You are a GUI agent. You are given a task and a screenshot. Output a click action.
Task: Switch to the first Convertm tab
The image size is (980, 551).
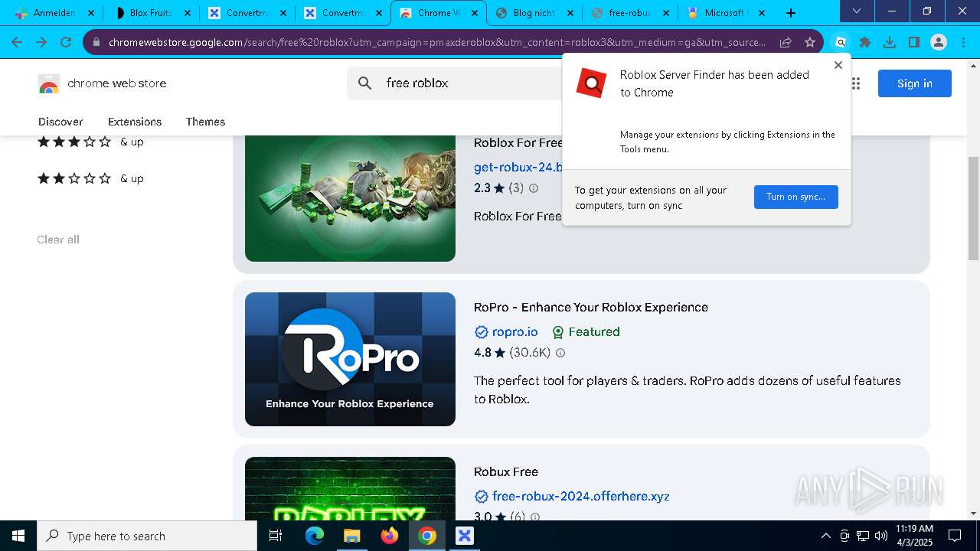pos(247,12)
